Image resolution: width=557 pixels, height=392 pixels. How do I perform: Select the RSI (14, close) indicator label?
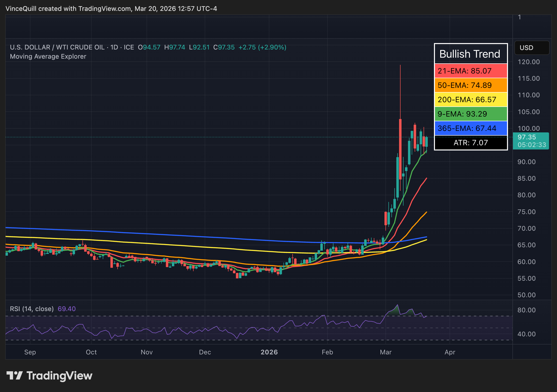click(x=31, y=309)
